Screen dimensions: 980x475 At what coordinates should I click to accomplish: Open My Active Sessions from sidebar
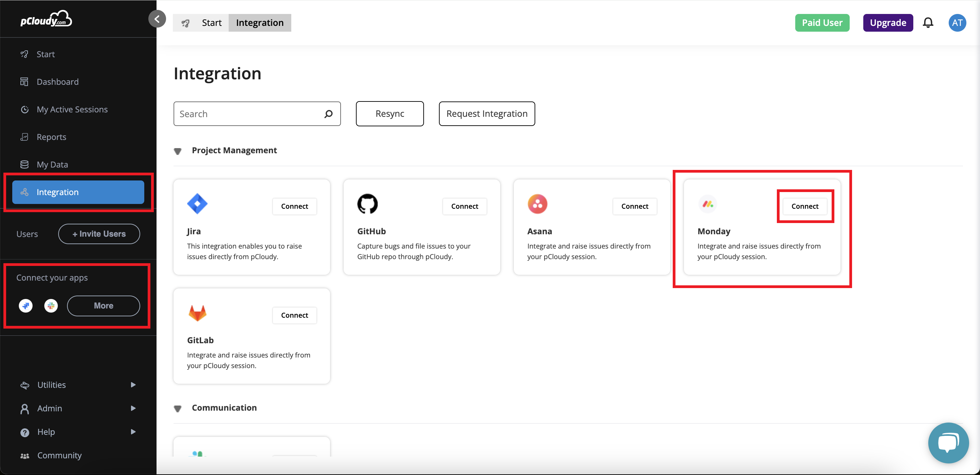click(72, 110)
